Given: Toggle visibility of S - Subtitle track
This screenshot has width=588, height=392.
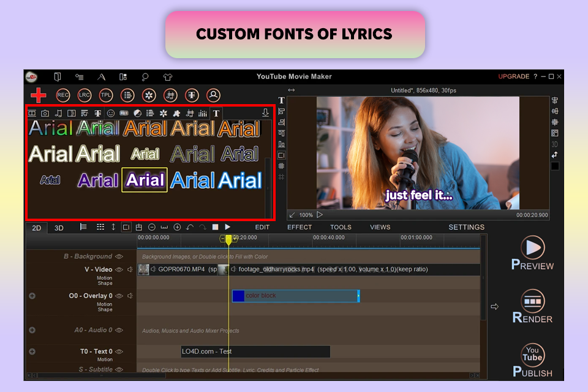Looking at the screenshot, I should tap(119, 369).
